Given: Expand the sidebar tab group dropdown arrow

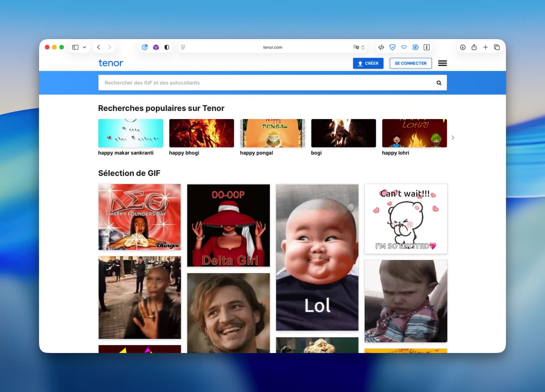Looking at the screenshot, I should click(x=84, y=47).
